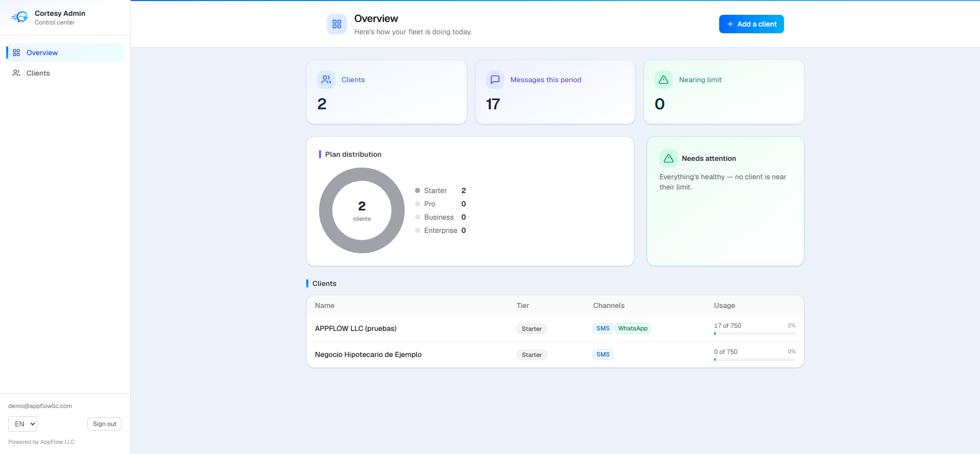
Task: Click the Sign out button
Action: 105,424
